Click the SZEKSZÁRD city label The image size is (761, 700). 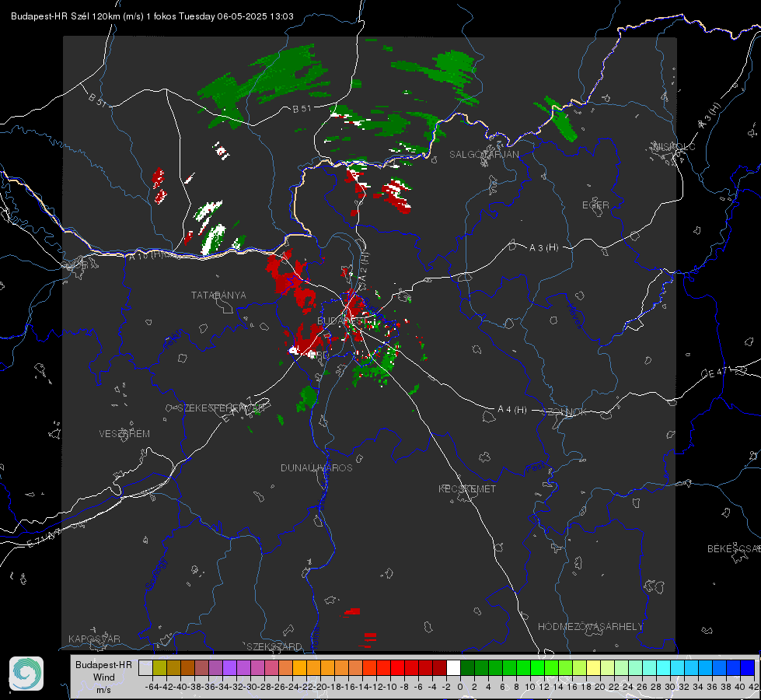(x=274, y=646)
